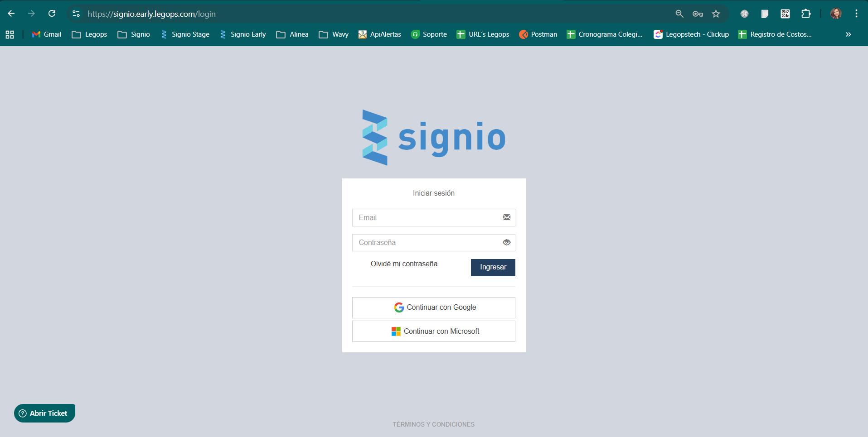This screenshot has width=868, height=437.
Task: Open Cronograma Colegi... bookmark
Action: (605, 34)
